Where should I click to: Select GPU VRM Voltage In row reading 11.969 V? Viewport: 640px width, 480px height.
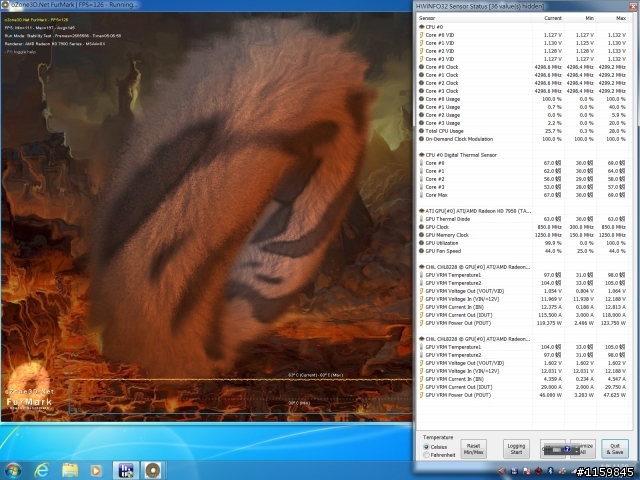pyautogui.click(x=522, y=299)
